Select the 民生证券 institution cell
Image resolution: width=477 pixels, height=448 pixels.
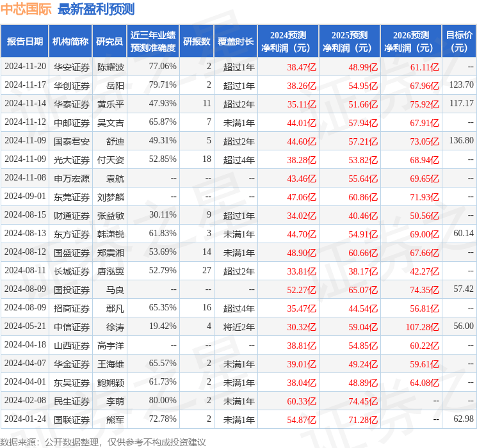(x=72, y=401)
